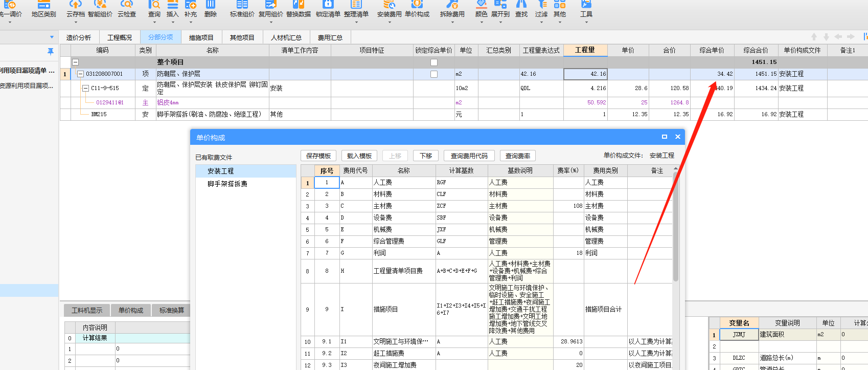Click the pin icon in left panel
868x370 pixels.
coord(51,51)
